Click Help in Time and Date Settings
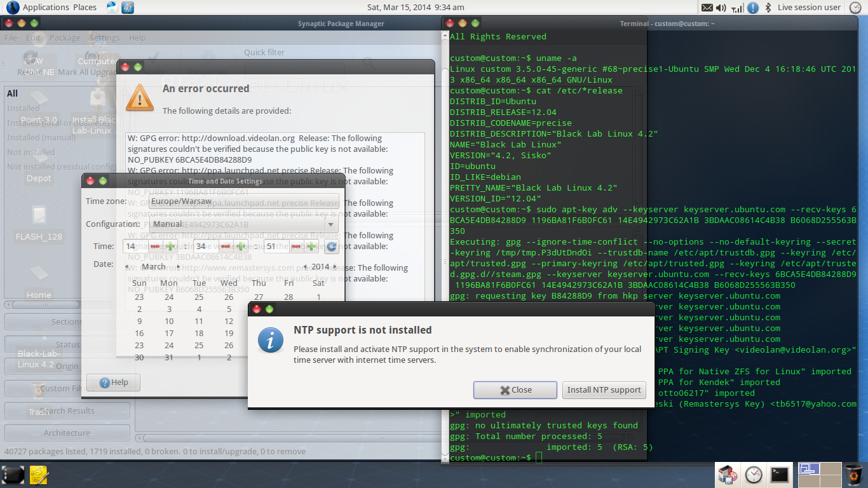The width and height of the screenshot is (868, 488). [x=113, y=383]
